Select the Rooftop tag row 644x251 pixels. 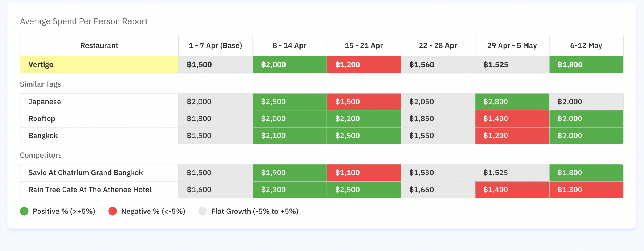(x=42, y=119)
